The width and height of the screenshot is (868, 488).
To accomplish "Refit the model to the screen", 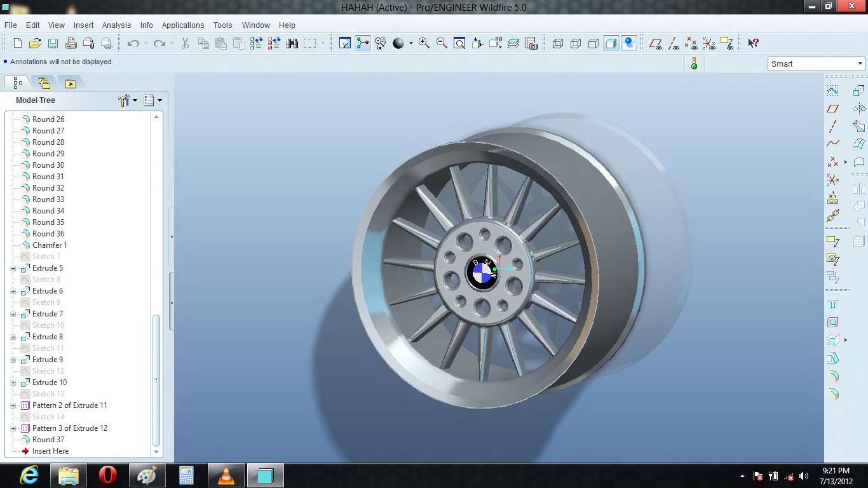I will tap(459, 43).
